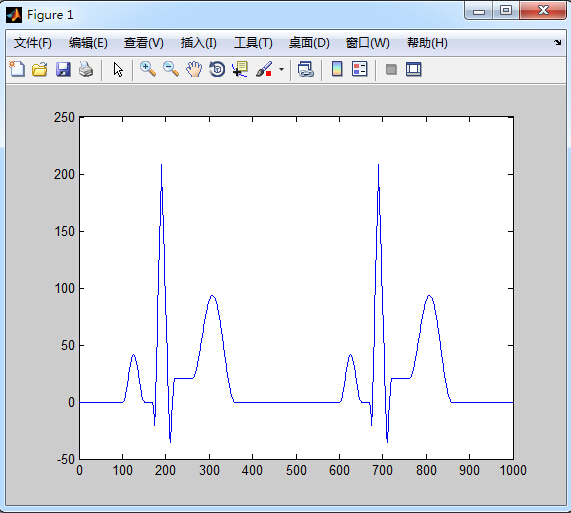Print the figure with the printer icon
The image size is (571, 513).
click(86, 69)
